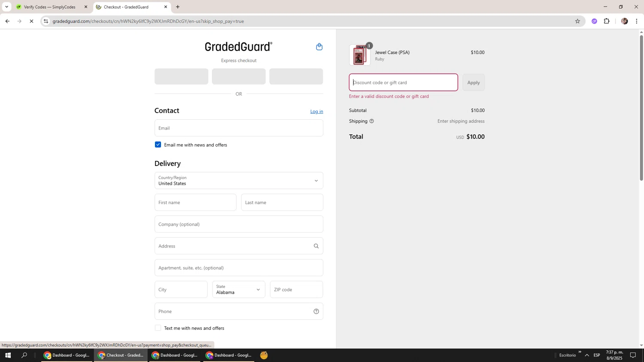Focus the First name field
Screen dimensions: 644x362
click(195, 202)
